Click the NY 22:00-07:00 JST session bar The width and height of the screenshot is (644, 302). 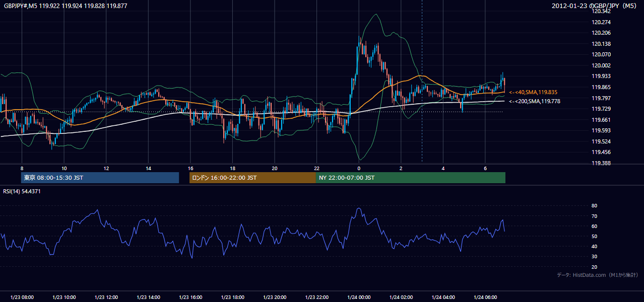(411, 178)
